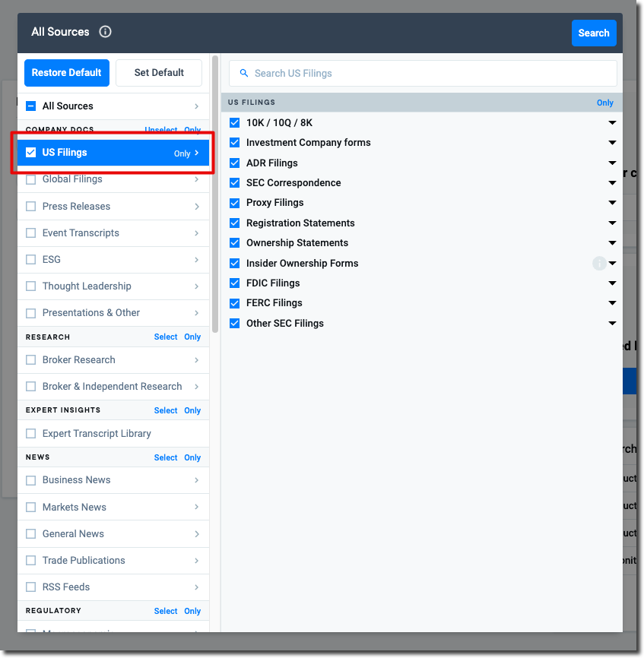Click the Restore Default button
644x658 pixels.
pos(67,73)
